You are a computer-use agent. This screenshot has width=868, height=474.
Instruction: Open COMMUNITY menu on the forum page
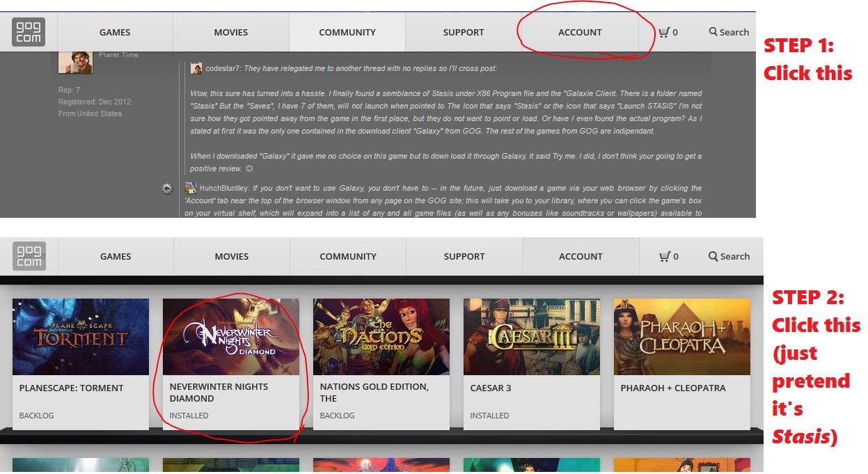(347, 32)
